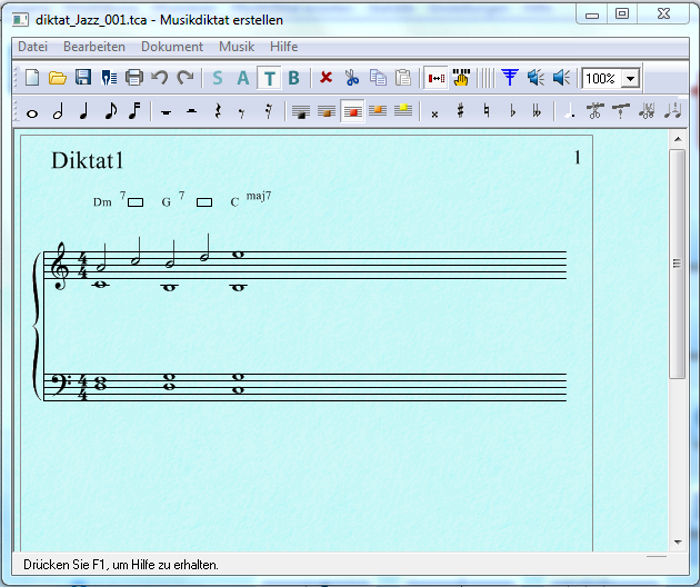Apply the sharp accidental
Image resolution: width=700 pixels, height=587 pixels.
pos(461,112)
